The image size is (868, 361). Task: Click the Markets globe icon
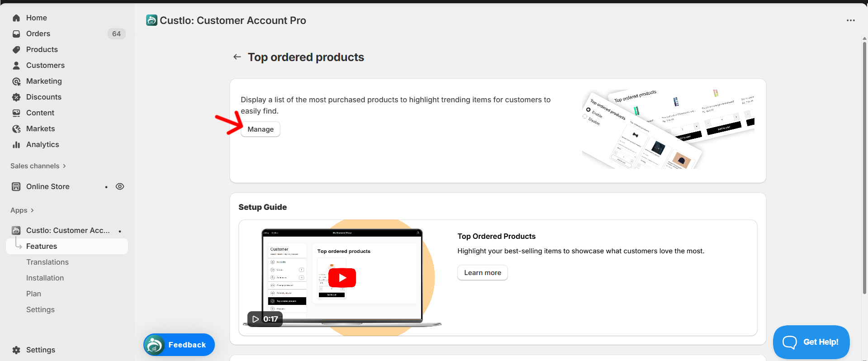click(16, 129)
